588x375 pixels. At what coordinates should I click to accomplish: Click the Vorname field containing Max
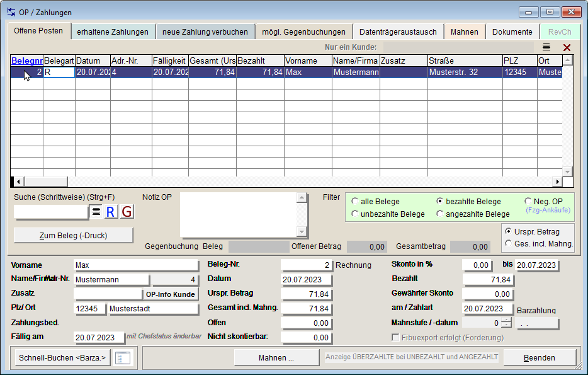136,265
